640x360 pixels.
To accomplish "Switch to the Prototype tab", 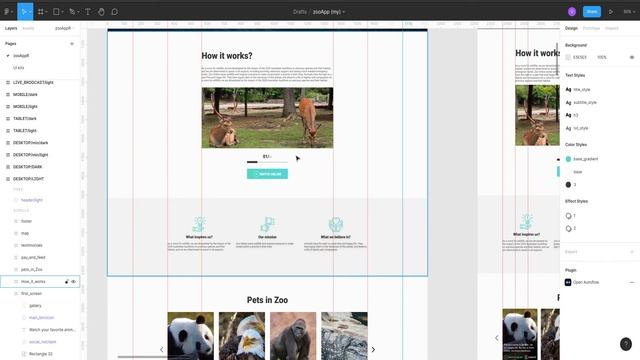I will coord(591,28).
